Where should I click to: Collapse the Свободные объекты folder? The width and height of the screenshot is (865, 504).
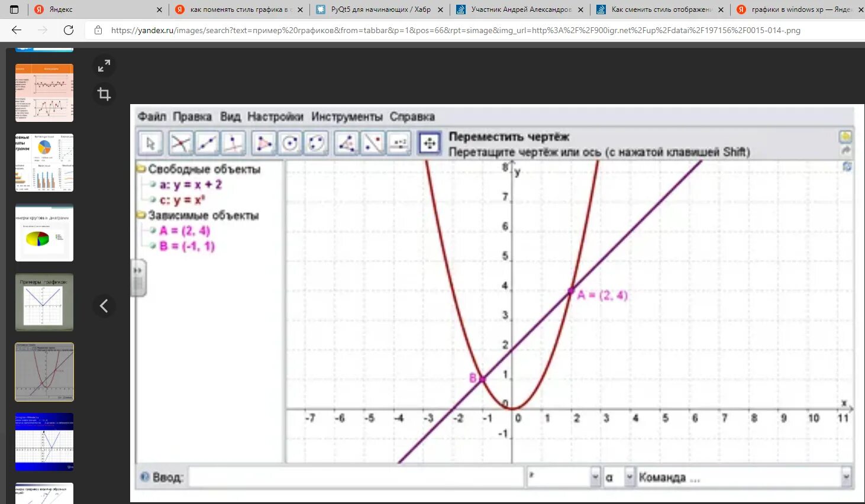[x=141, y=169]
